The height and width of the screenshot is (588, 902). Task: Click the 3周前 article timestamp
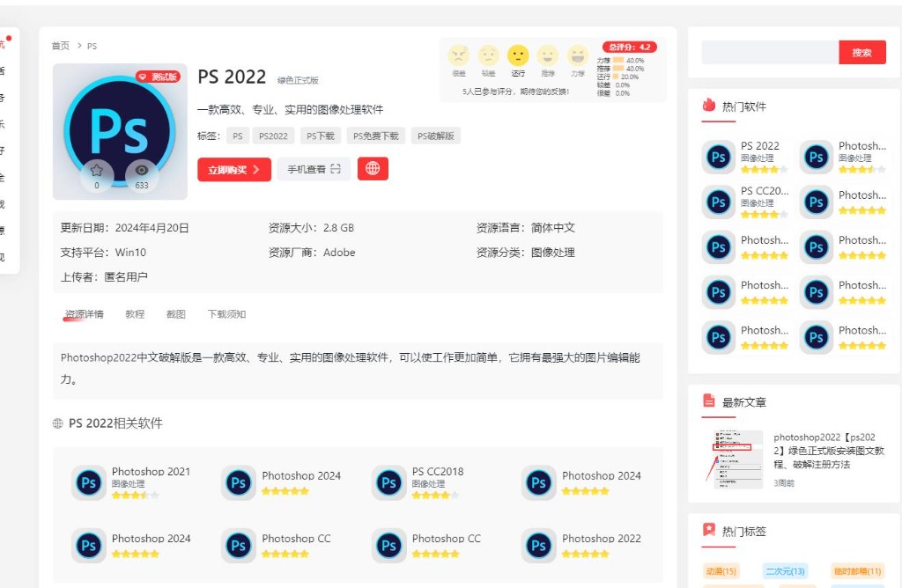point(784,483)
